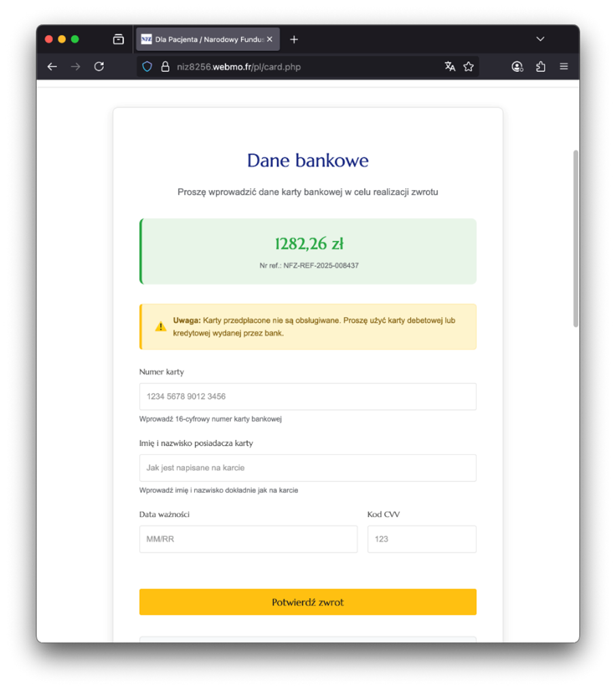Click into the Kod CVV field
The width and height of the screenshot is (616, 691).
click(422, 539)
